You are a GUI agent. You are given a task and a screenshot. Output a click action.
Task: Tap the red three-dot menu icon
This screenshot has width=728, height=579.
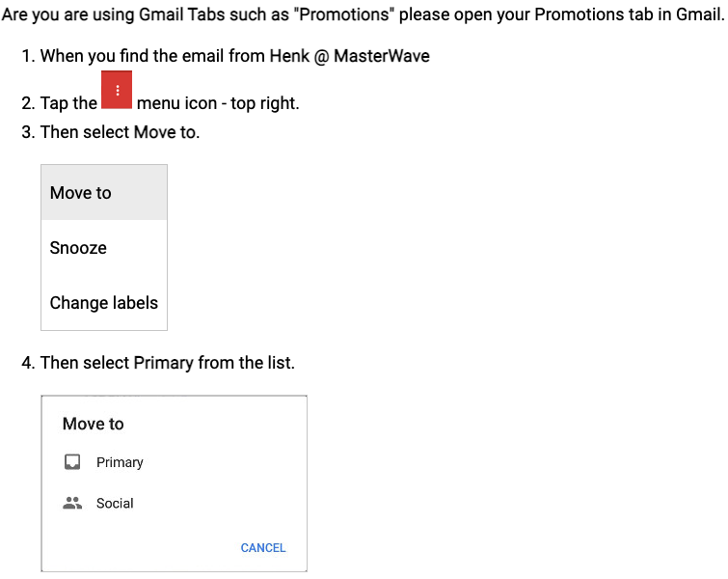click(117, 90)
